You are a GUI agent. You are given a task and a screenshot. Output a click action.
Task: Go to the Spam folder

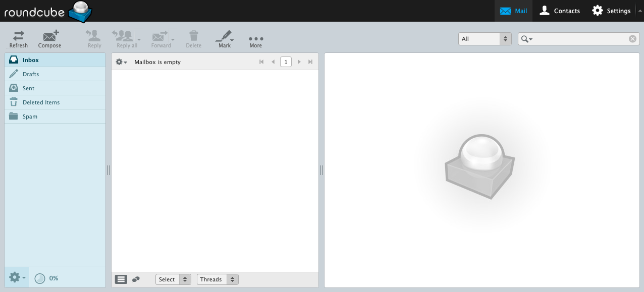(x=30, y=116)
